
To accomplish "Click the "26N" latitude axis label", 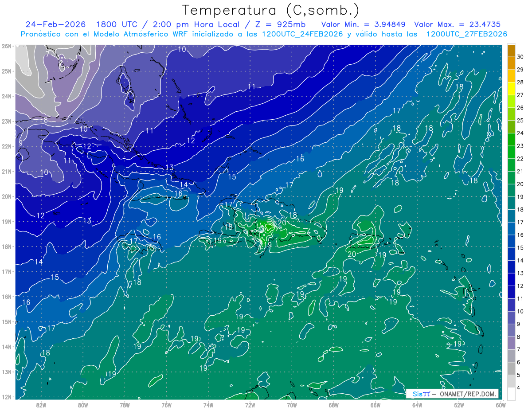I will pyautogui.click(x=6, y=46).
